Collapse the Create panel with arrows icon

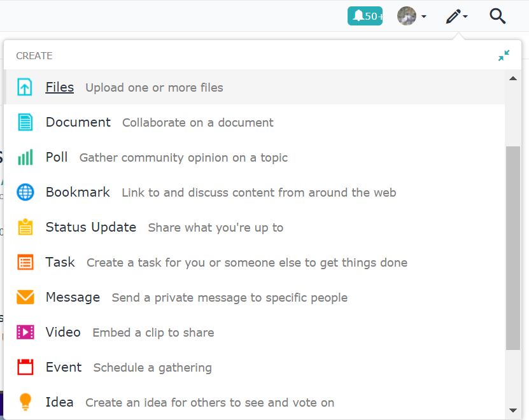[504, 55]
